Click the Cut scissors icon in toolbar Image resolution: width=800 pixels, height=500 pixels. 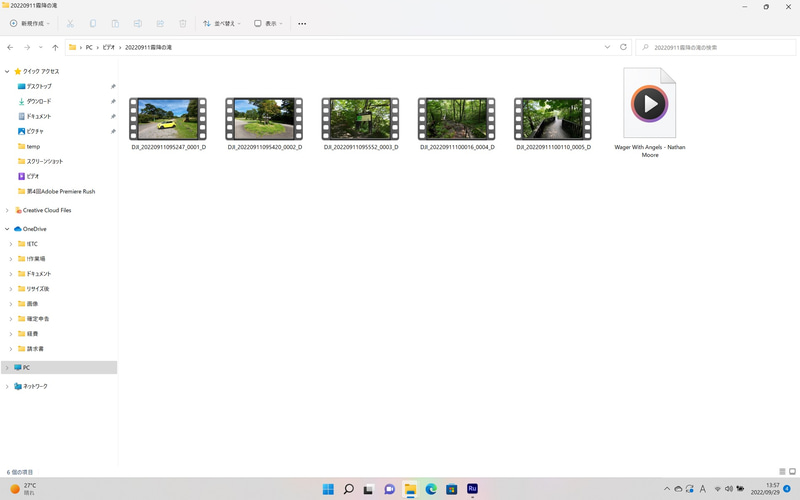[x=70, y=23]
